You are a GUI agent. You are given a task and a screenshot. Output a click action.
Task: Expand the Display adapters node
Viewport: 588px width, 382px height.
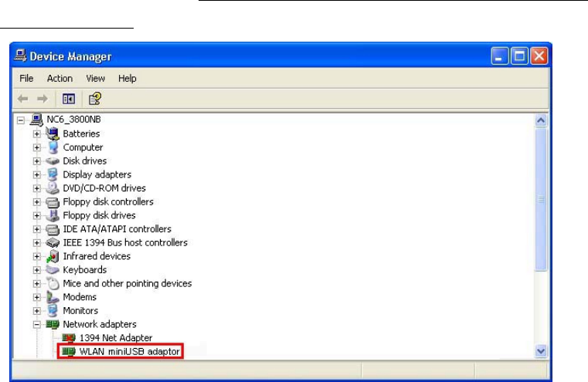click(x=37, y=174)
